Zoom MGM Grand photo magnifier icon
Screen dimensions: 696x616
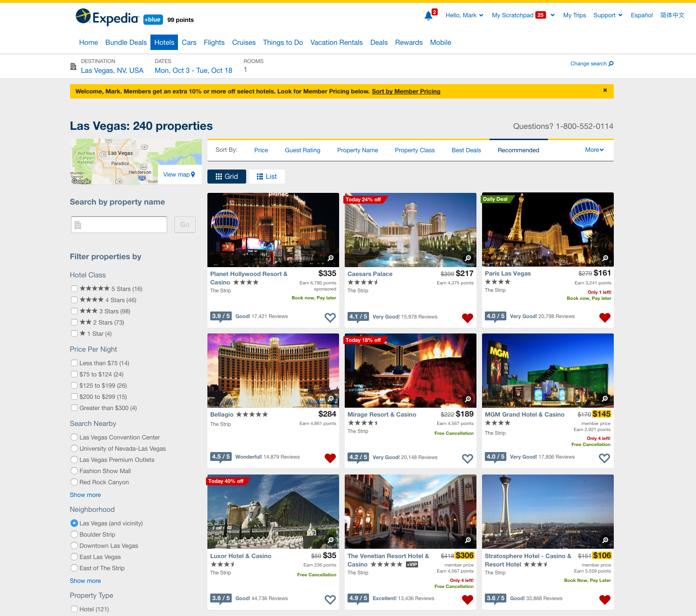click(x=605, y=399)
